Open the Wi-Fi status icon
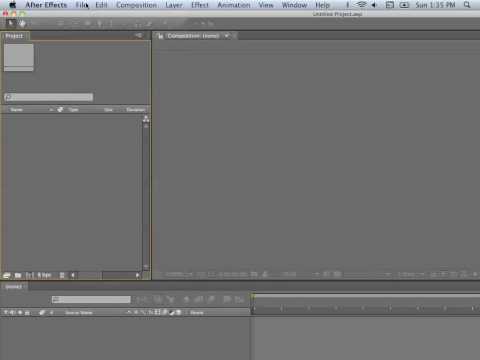 361,5
